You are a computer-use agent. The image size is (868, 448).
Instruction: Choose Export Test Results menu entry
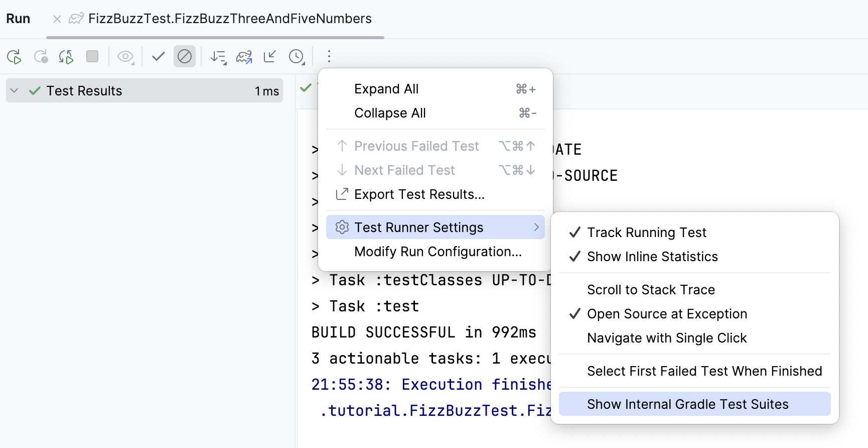coord(419,194)
